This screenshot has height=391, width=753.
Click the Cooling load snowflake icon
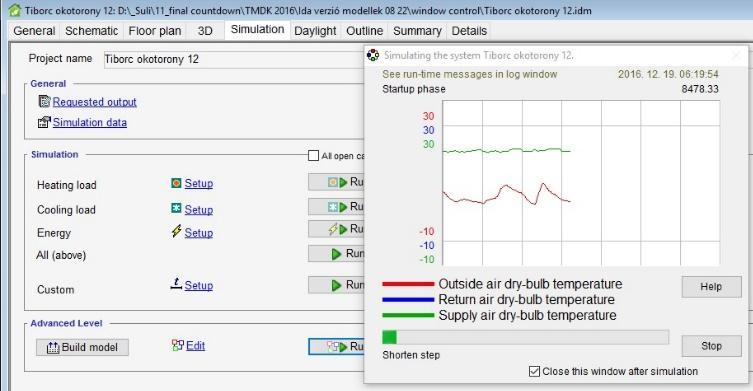(176, 208)
